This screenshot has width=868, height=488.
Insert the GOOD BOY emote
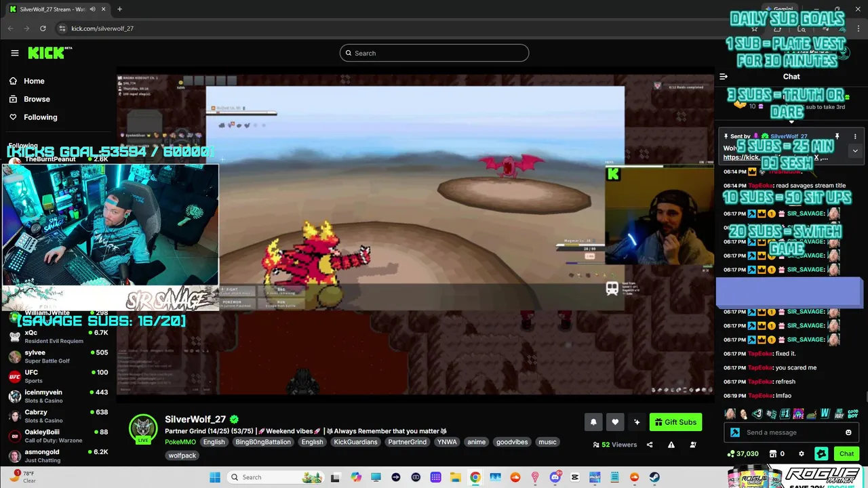[x=854, y=413]
